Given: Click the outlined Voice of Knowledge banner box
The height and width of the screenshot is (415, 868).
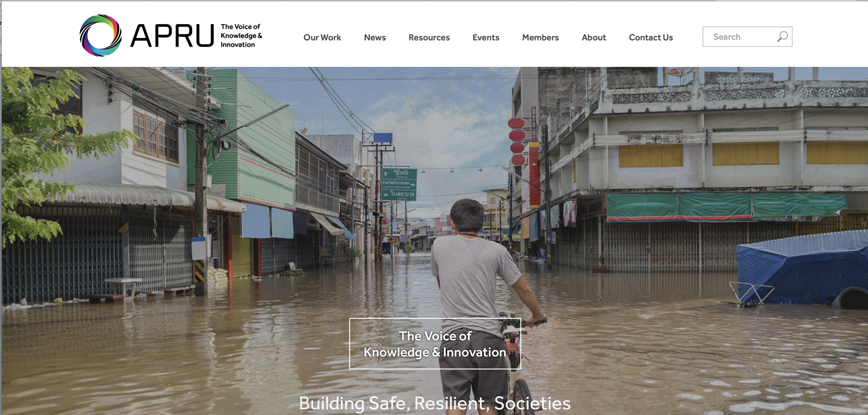Looking at the screenshot, I should point(435,343).
